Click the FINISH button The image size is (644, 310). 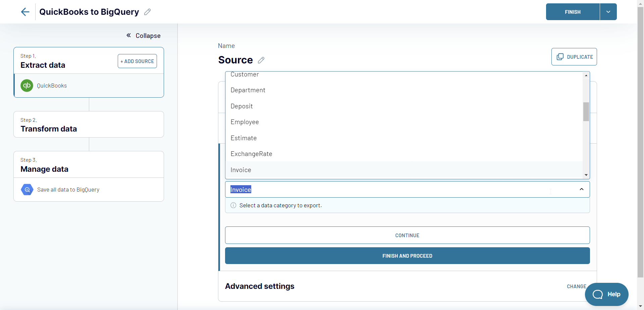(x=573, y=12)
